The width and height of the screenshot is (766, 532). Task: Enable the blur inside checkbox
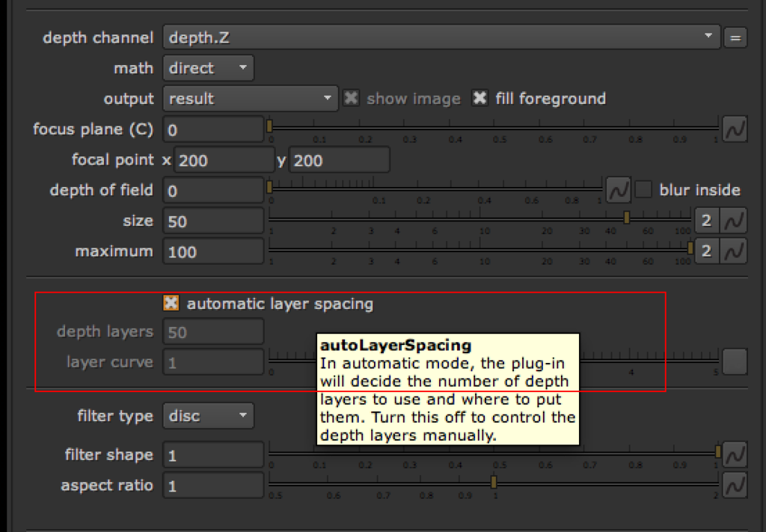click(643, 189)
